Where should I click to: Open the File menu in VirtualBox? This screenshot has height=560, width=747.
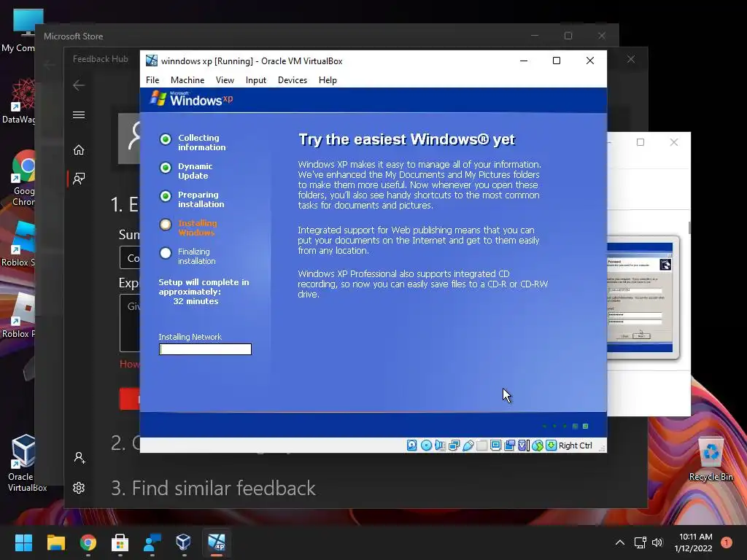[152, 80]
